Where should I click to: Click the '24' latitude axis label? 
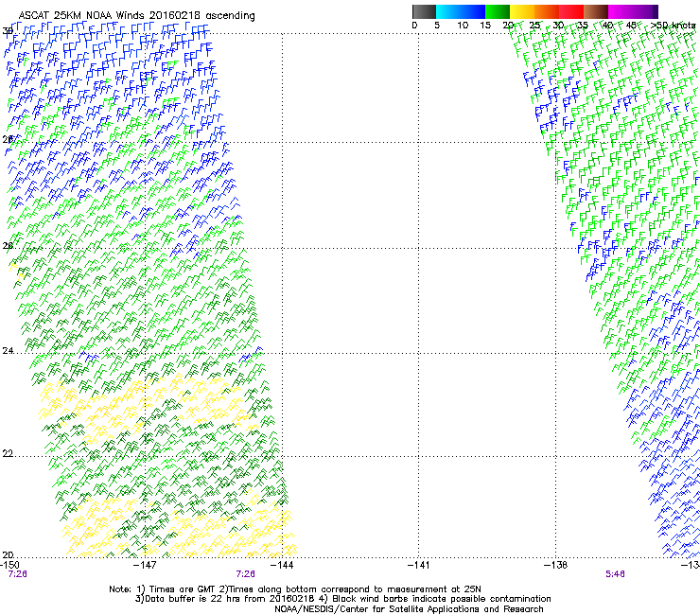[8, 351]
